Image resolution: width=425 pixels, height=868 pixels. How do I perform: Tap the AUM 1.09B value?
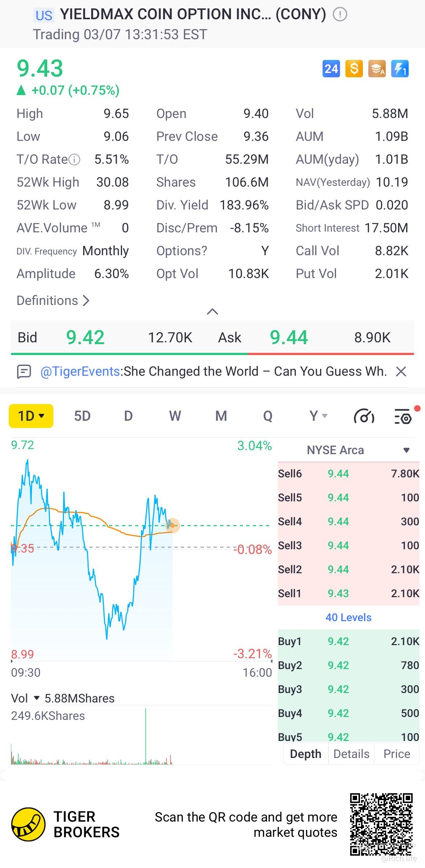tap(392, 136)
